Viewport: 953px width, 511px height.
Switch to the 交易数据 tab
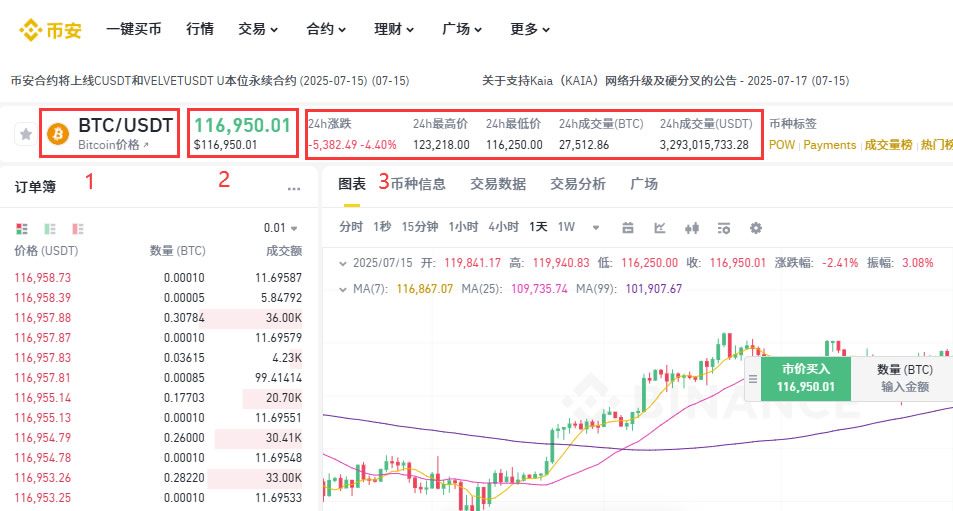(498, 184)
